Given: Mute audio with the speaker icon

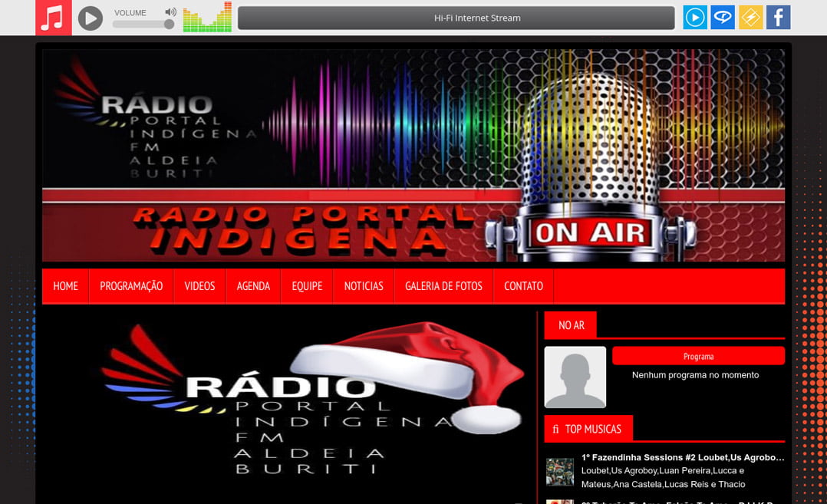Looking at the screenshot, I should 170,12.
